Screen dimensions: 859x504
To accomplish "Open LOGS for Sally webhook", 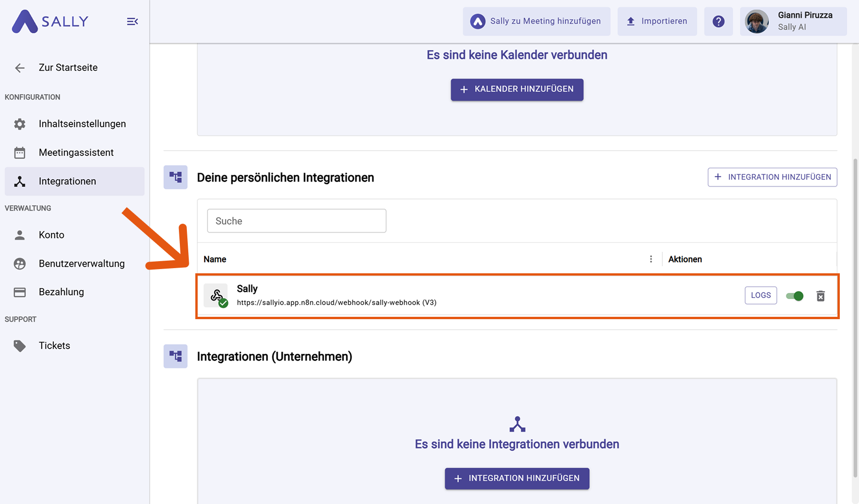I will [x=761, y=295].
